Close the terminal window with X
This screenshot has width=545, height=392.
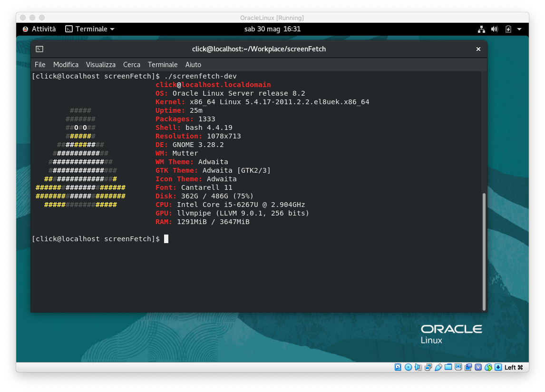(x=478, y=49)
